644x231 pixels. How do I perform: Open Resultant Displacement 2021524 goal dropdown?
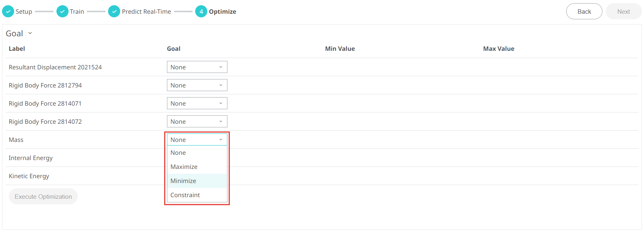pos(197,67)
